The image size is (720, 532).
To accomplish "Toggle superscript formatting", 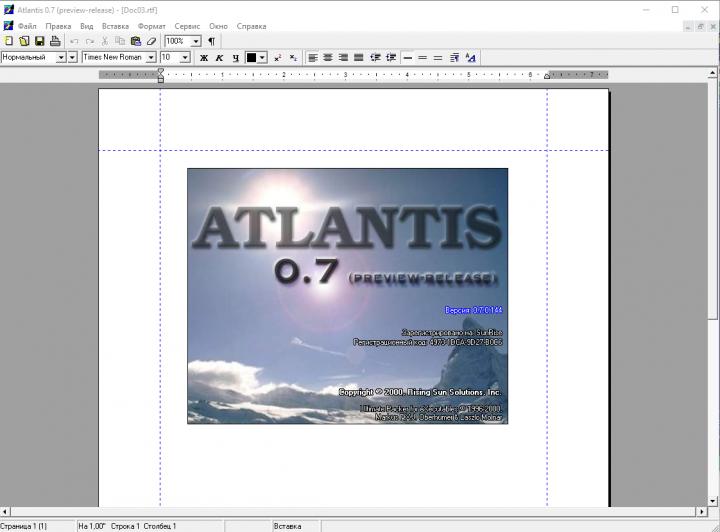I will pos(277,57).
